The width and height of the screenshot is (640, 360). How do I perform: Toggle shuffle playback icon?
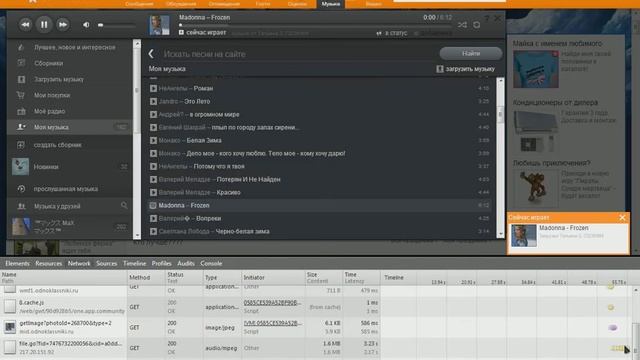(462, 25)
